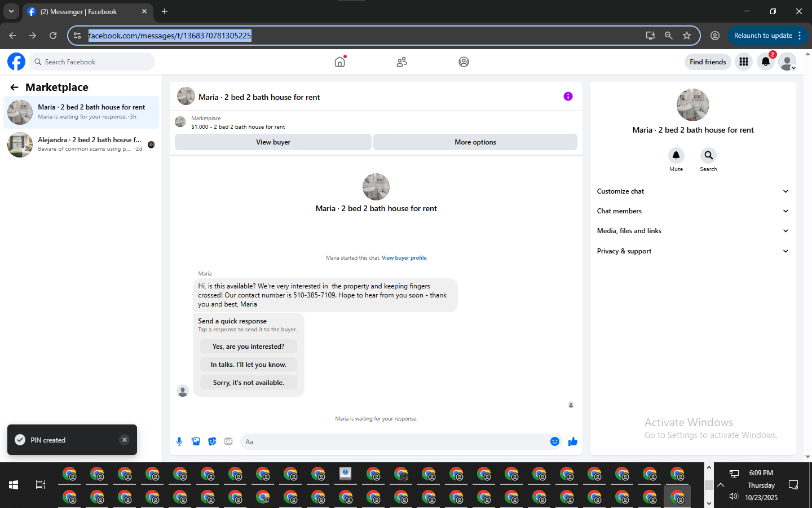Send quick response 'Yes, are you interested?'
This screenshot has width=812, height=508.
click(x=249, y=347)
